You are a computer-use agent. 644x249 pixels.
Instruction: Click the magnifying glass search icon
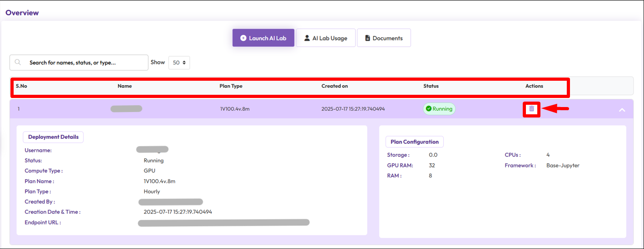pyautogui.click(x=18, y=63)
